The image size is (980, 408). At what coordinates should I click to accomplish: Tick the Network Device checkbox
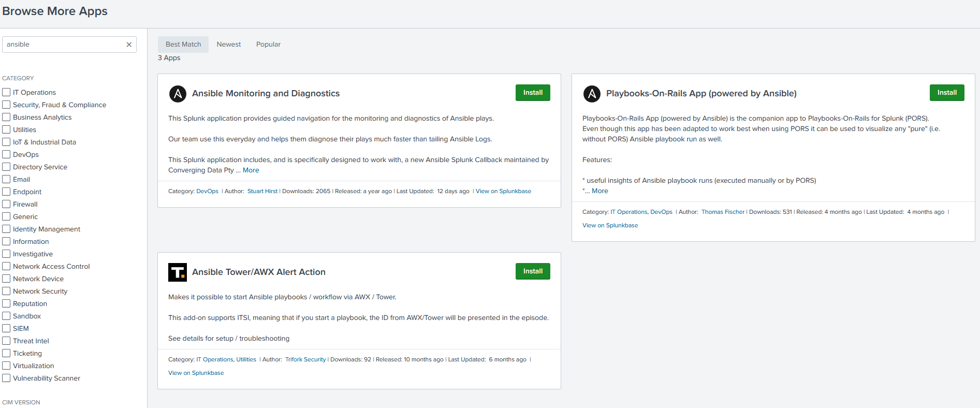click(6, 279)
